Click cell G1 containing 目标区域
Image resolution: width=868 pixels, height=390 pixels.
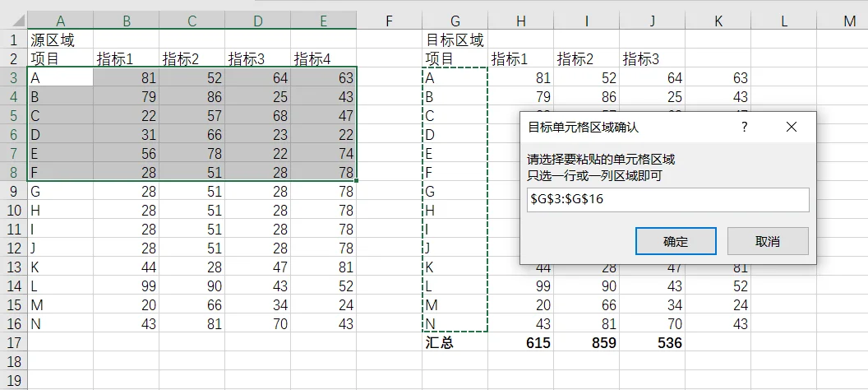pos(455,39)
